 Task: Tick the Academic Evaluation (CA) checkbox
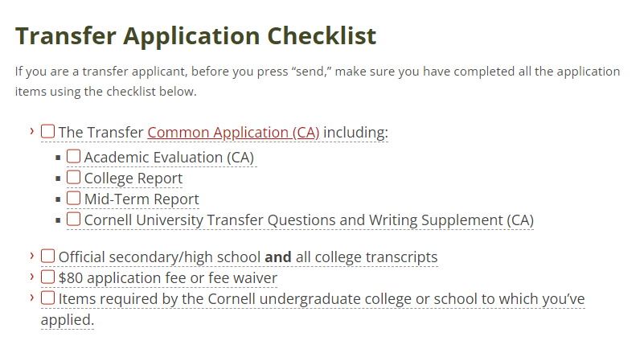[74, 157]
